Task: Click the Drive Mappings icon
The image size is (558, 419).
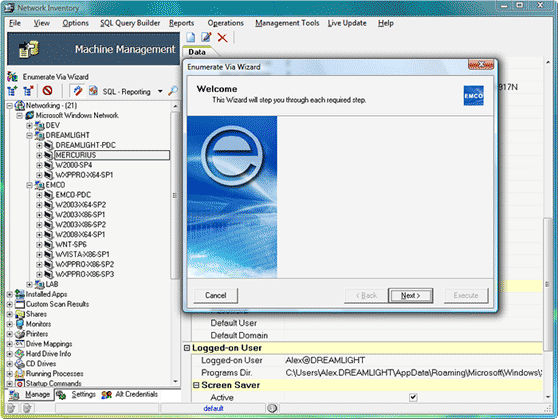Action: (x=20, y=344)
